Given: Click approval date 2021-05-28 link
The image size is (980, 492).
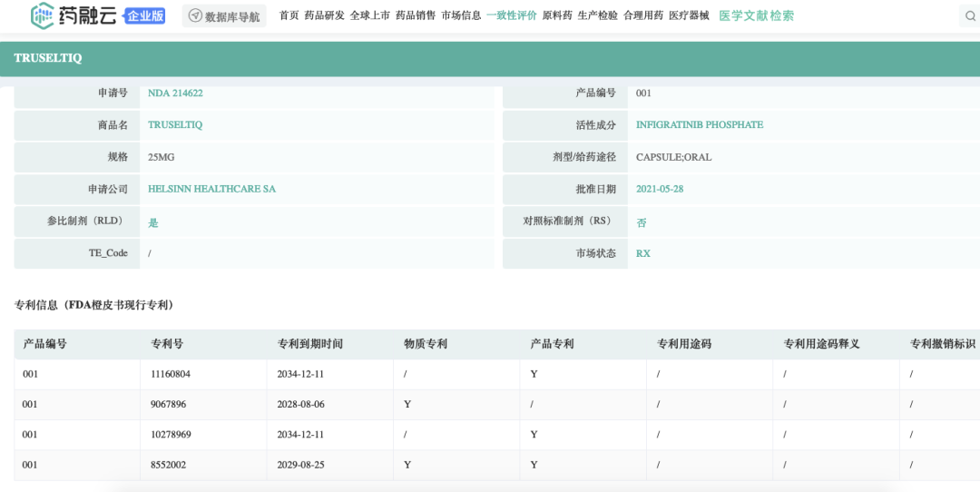Looking at the screenshot, I should point(660,189).
